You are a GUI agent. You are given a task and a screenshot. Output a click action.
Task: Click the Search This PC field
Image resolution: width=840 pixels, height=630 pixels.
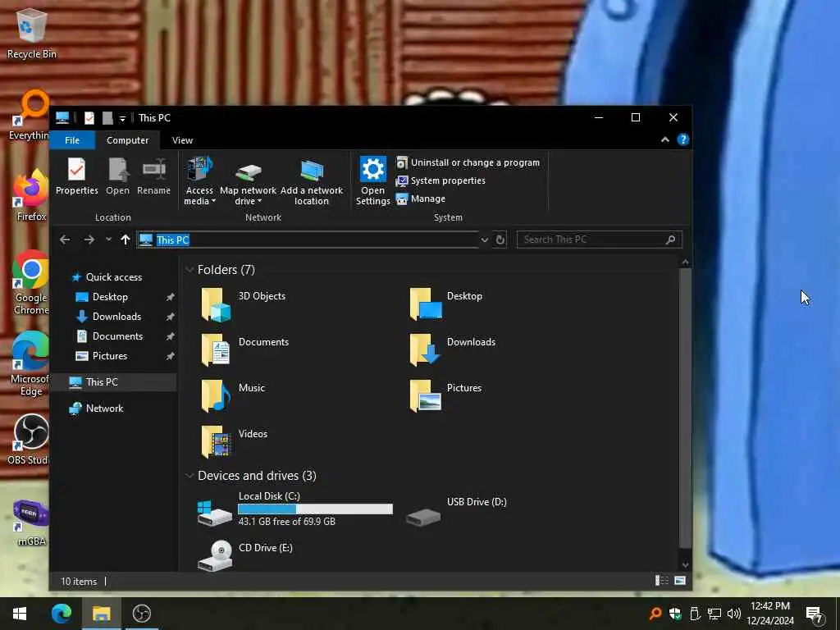coord(600,240)
